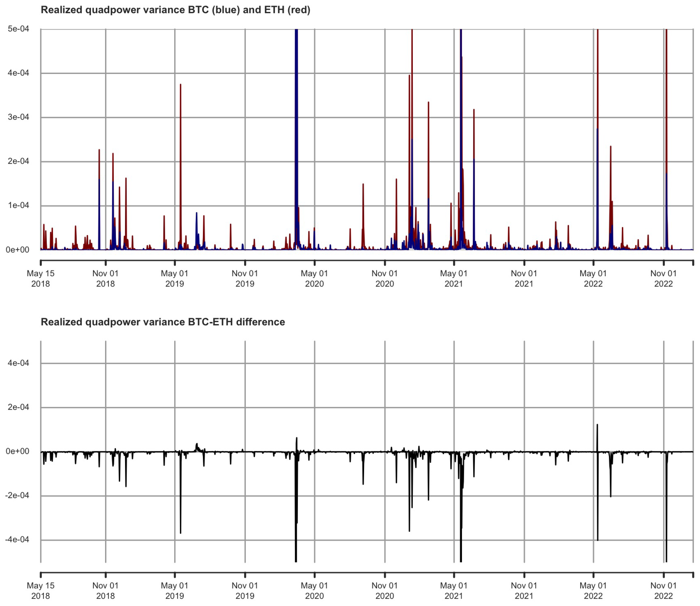Click the May 01 2020 label on top axis
This screenshot has width=700, height=606.
pos(314,278)
